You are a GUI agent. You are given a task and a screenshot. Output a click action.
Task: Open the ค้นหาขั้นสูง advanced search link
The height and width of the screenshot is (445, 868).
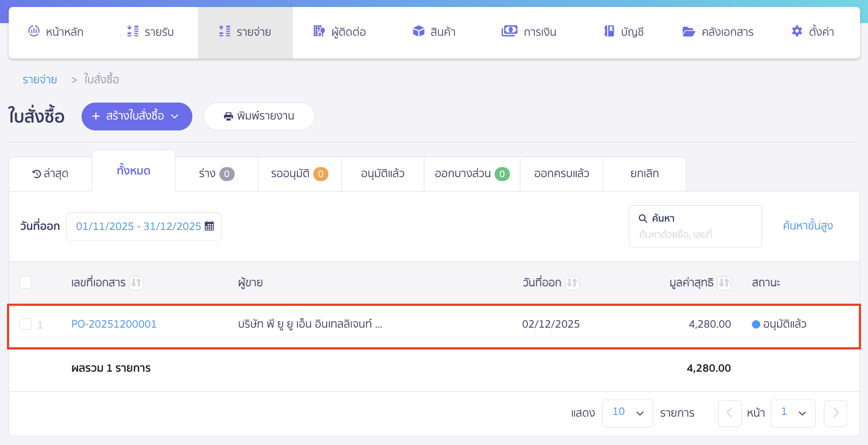tap(807, 226)
